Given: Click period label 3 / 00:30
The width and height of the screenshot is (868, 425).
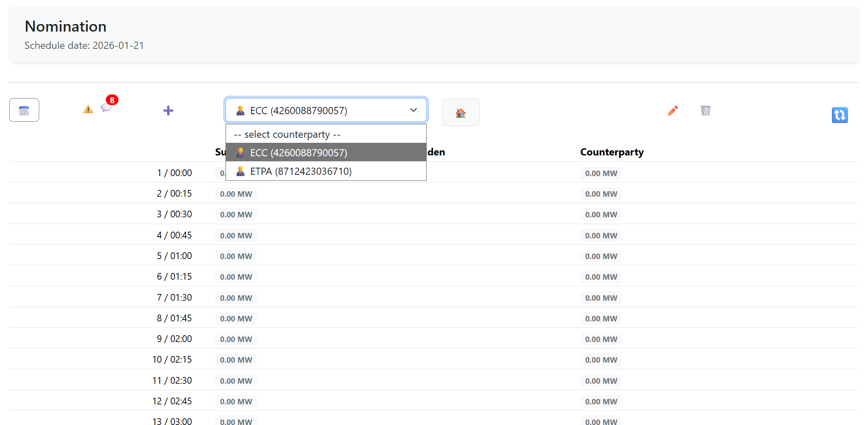Looking at the screenshot, I should 174,214.
